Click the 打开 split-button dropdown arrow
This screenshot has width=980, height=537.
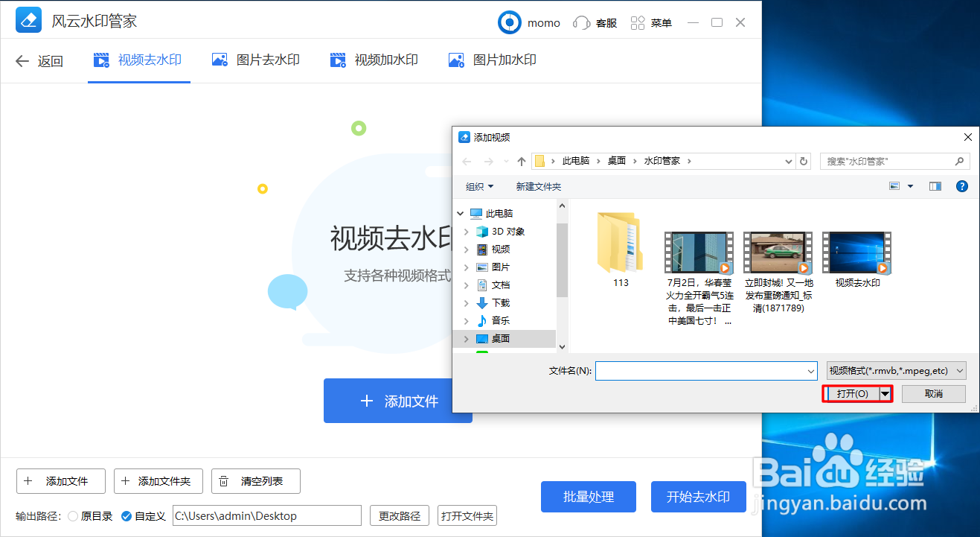click(885, 393)
